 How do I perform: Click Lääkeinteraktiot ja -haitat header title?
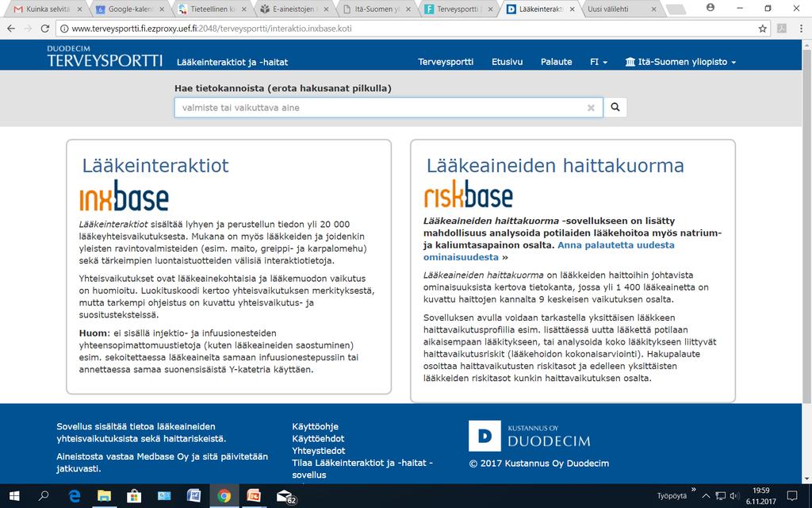tap(232, 62)
